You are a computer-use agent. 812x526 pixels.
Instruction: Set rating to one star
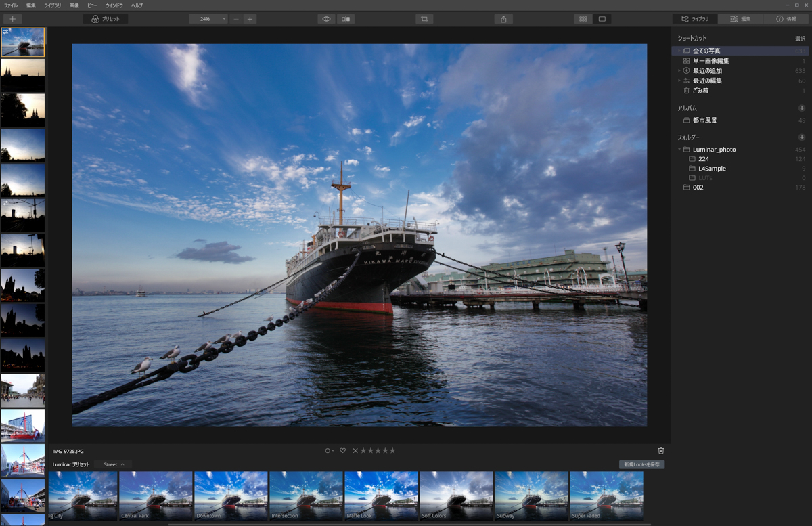(363, 451)
